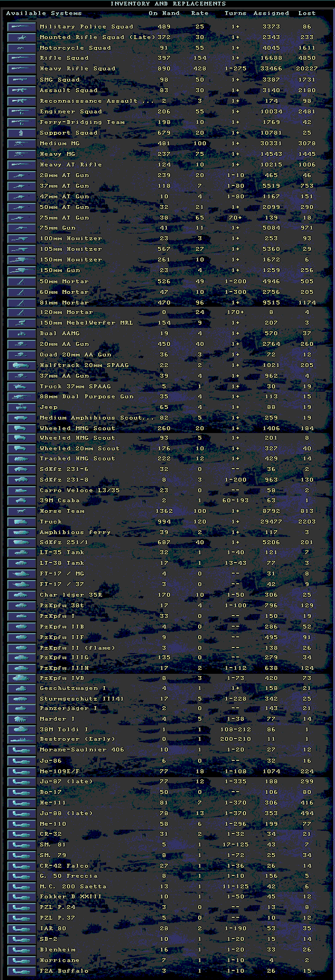Click the SdKfz 251/1 halftrack icon
335x980 pixels.
[21, 542]
